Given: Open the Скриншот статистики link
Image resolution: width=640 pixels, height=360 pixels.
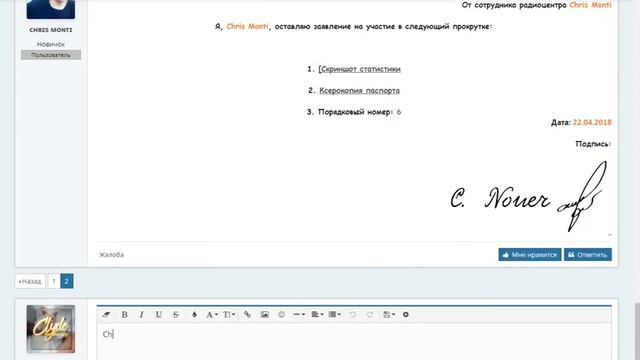Looking at the screenshot, I should [x=360, y=69].
